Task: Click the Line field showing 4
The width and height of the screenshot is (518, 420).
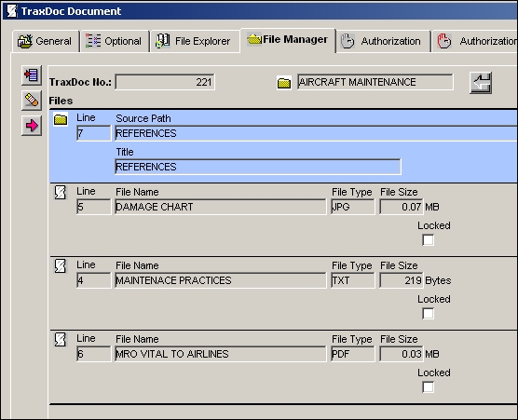Action: click(x=94, y=280)
